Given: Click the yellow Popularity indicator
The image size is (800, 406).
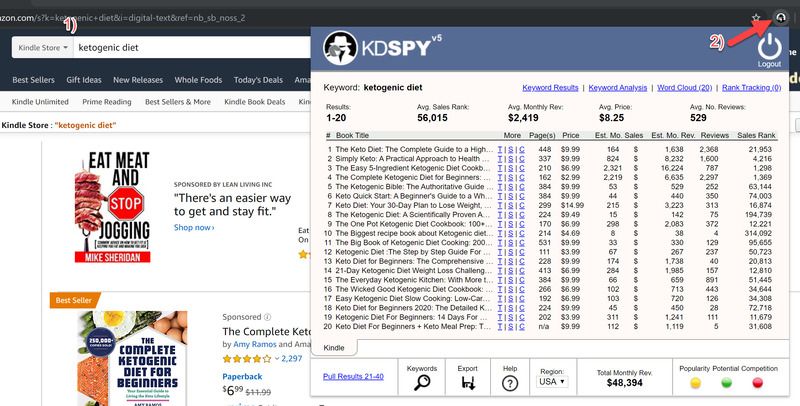Looking at the screenshot, I should 695,383.
